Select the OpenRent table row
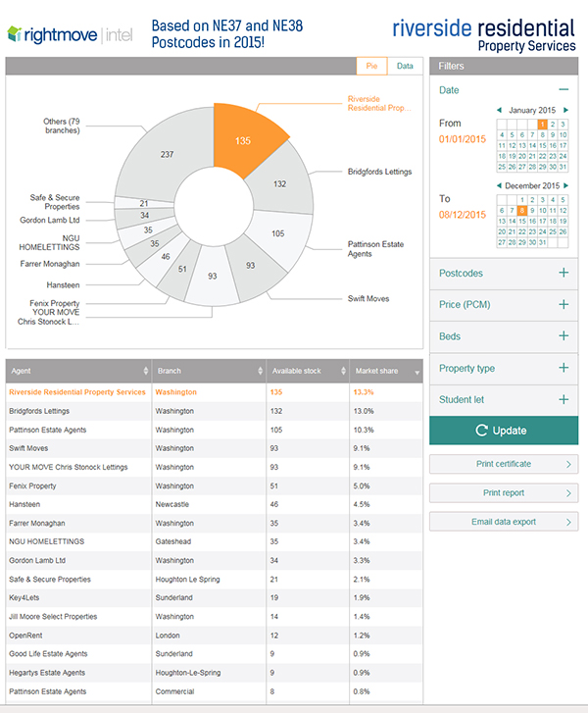 [x=214, y=636]
